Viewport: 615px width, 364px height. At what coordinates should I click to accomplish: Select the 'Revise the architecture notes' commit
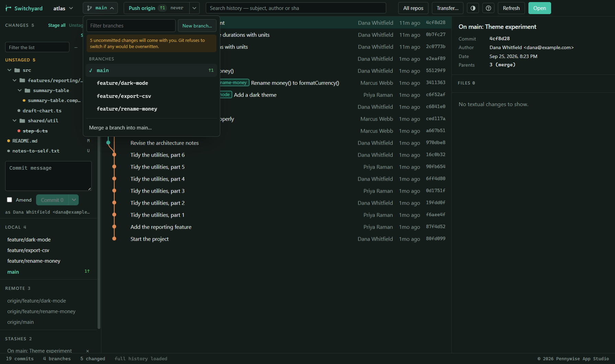coord(276,143)
